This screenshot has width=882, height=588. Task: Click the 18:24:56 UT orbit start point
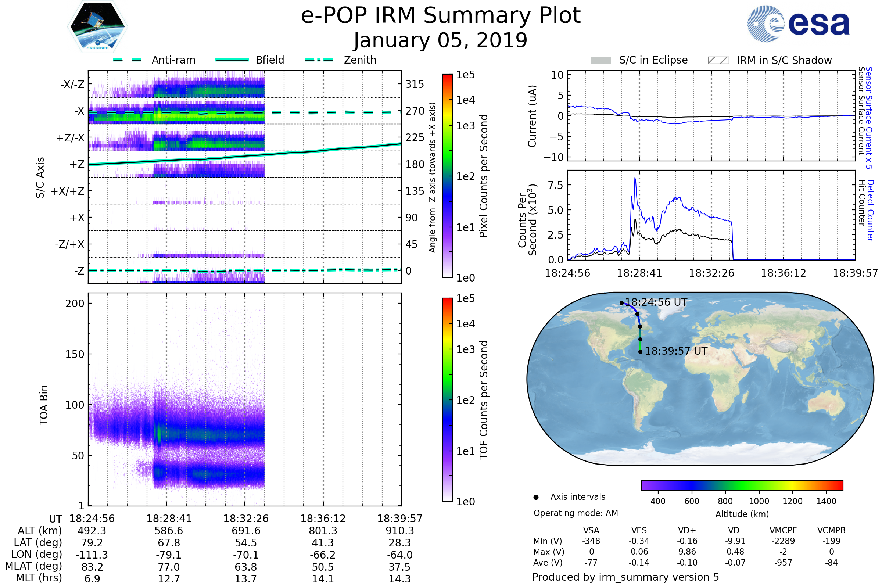point(622,303)
